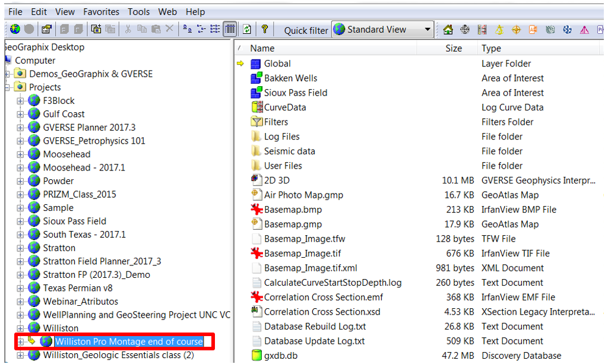Open the File menu

15,12
